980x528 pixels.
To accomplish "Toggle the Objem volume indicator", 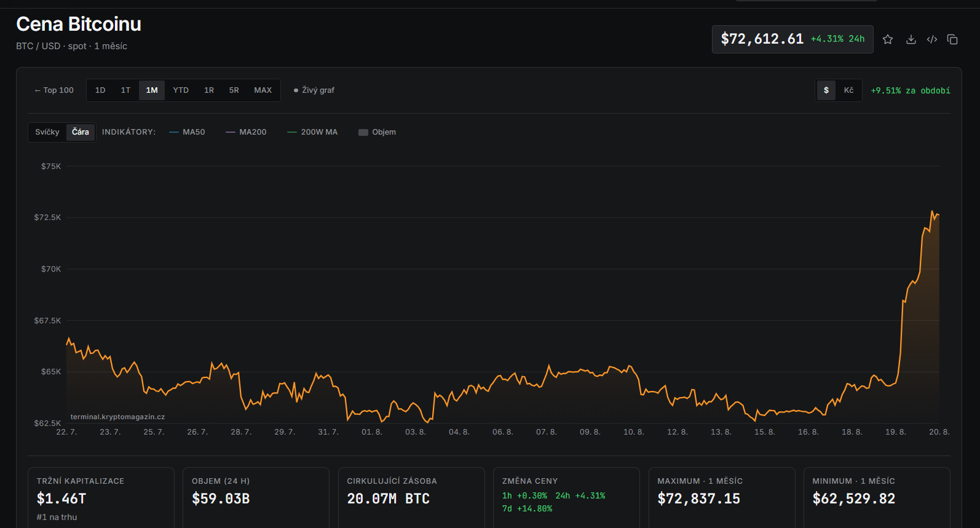I will point(377,132).
